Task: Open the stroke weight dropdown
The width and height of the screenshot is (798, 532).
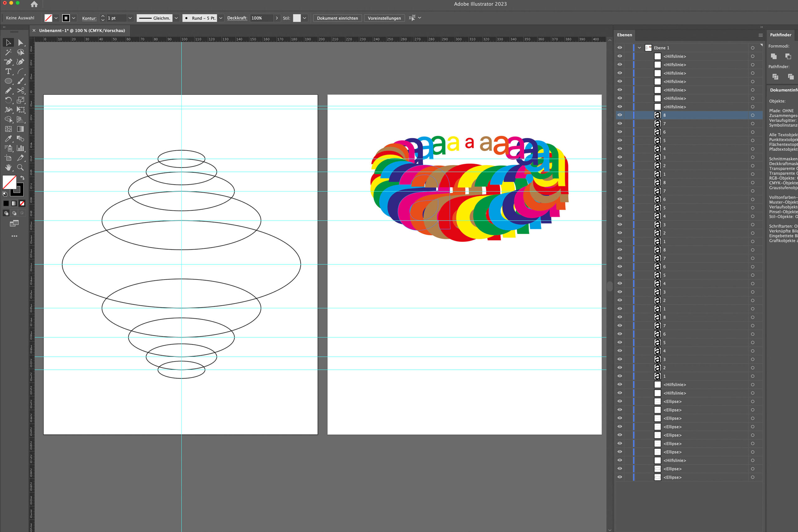Action: tap(130, 18)
